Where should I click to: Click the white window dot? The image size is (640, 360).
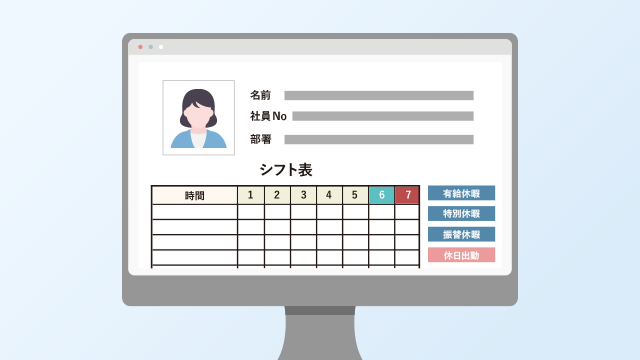[x=161, y=47]
